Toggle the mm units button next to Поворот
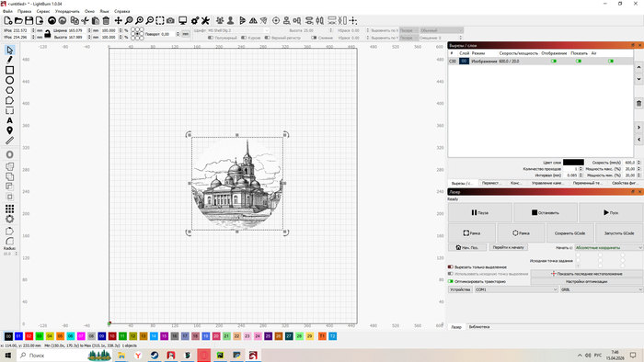This screenshot has height=362, width=644. (x=186, y=34)
